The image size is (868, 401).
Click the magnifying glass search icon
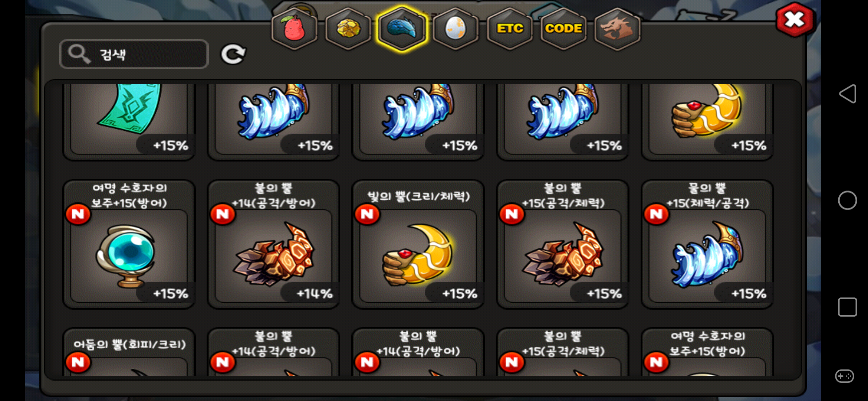tap(79, 54)
